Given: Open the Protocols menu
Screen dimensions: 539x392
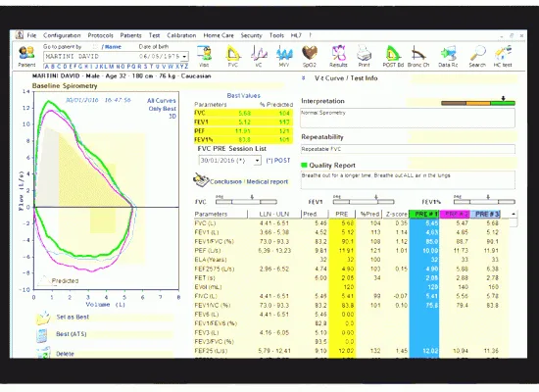Looking at the screenshot, I should click(x=100, y=35).
